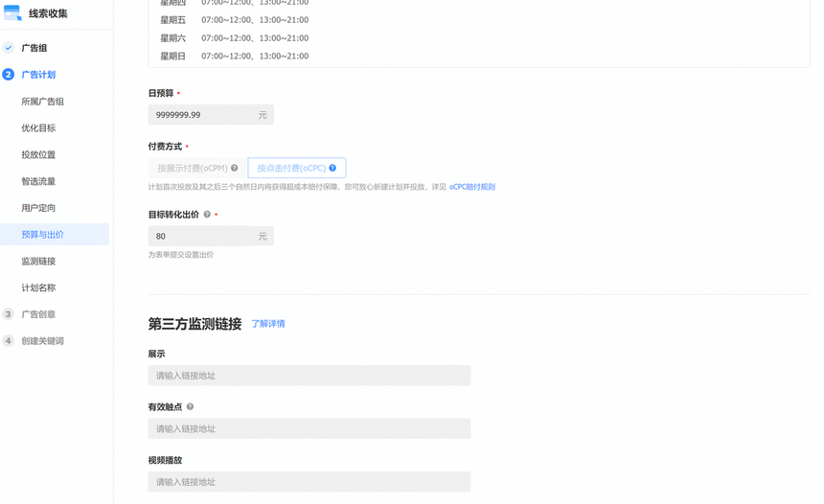
Task: Click the checkmark icon beside 广告组
Action: click(x=9, y=48)
